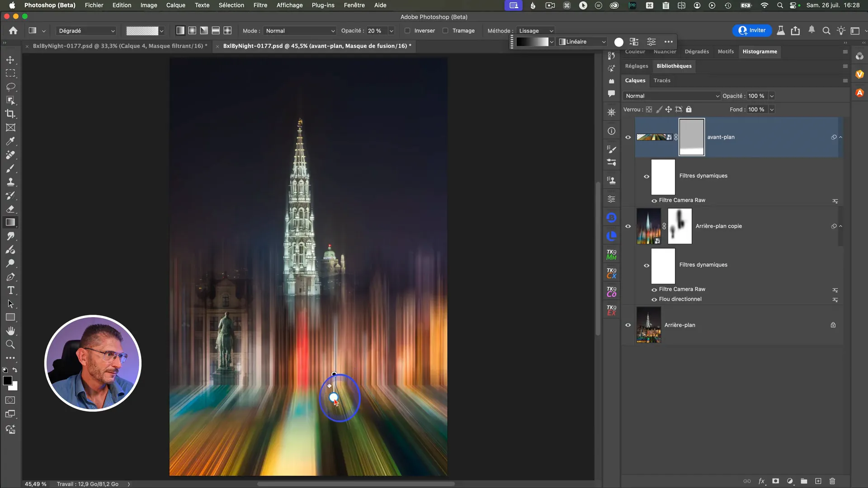The height and width of the screenshot is (488, 868).
Task: Select the Lasso tool
Action: [x=10, y=87]
